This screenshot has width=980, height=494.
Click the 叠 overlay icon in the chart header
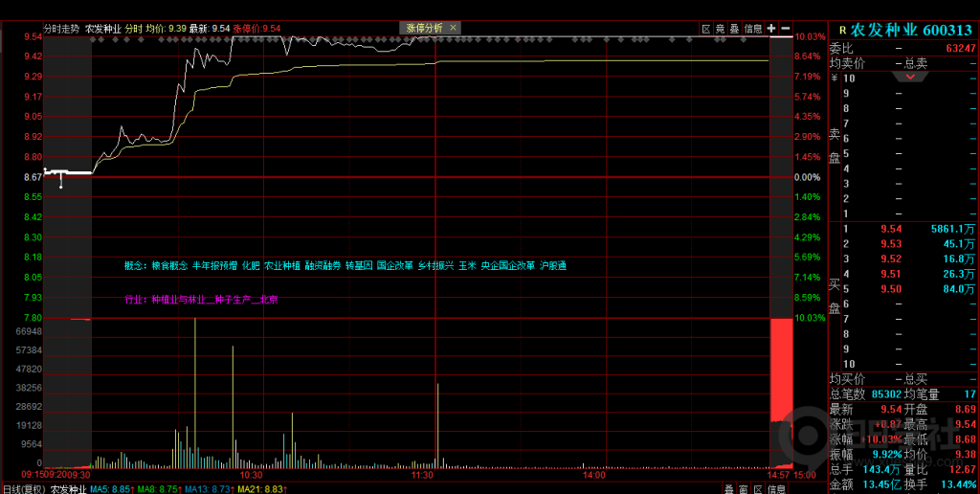(735, 29)
